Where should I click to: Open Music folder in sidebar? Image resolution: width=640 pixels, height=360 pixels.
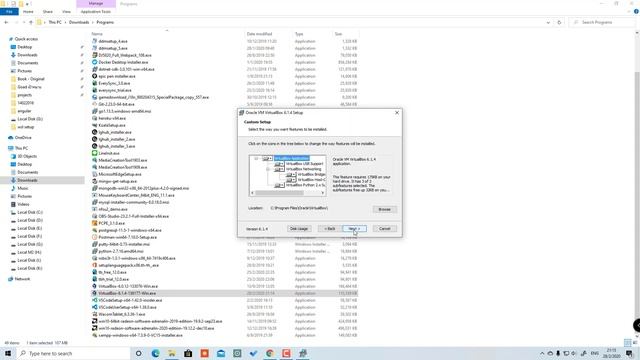23,188
